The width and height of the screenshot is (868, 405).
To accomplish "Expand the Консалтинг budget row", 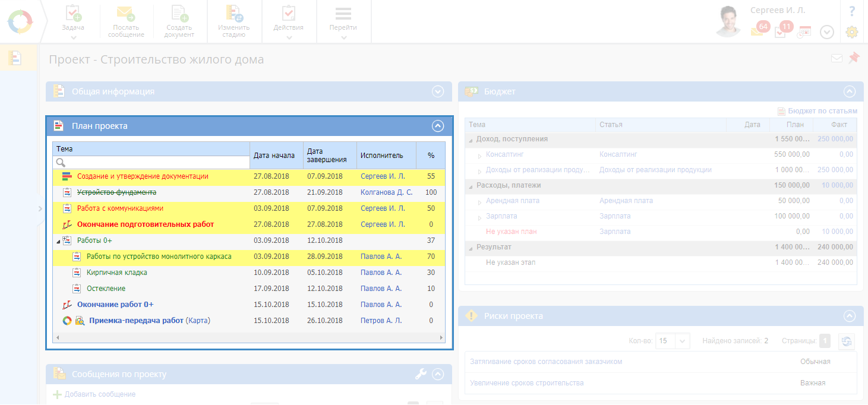I will [x=480, y=155].
